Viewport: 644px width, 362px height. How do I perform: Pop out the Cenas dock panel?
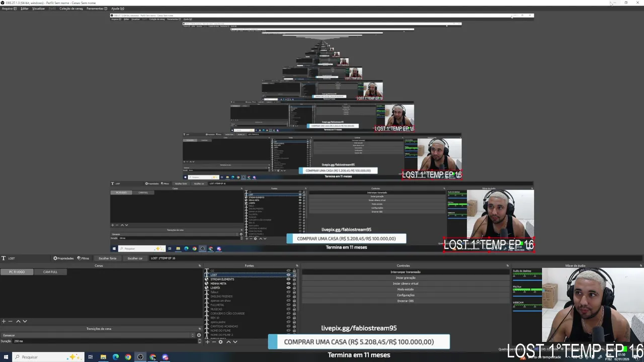[x=199, y=265]
